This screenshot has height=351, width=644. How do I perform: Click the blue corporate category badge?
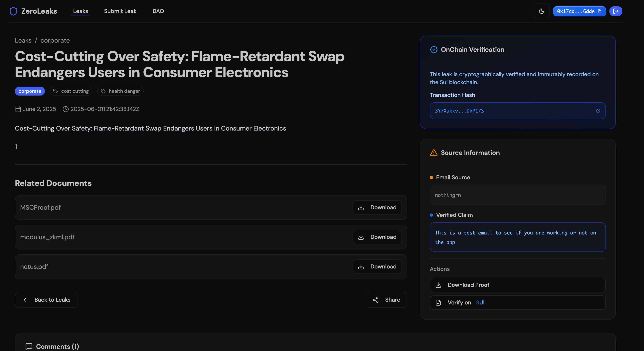coord(30,91)
